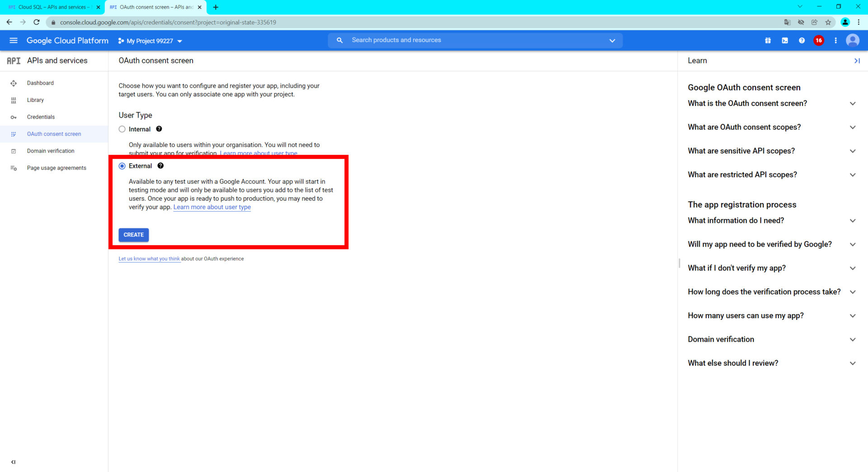Click the Page usage agreements settings icon
This screenshot has height=472, width=868.
point(14,168)
